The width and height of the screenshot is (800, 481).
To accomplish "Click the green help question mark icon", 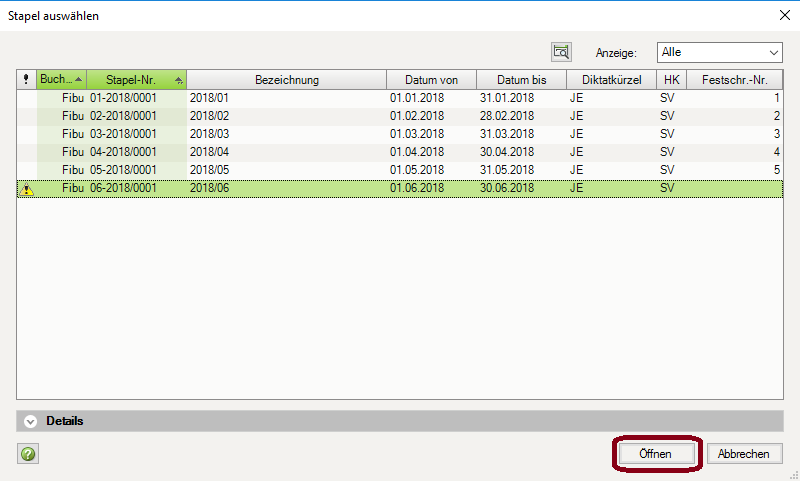I will 28,454.
